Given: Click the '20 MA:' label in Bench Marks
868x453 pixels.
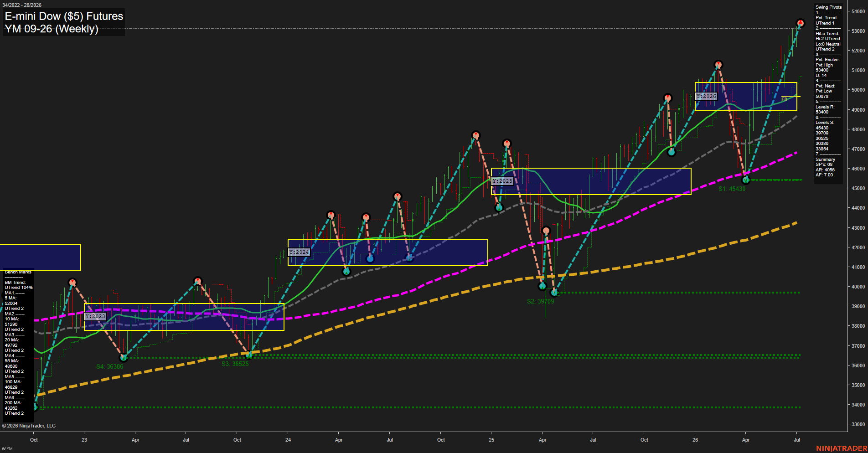Looking at the screenshot, I should 11,340.
